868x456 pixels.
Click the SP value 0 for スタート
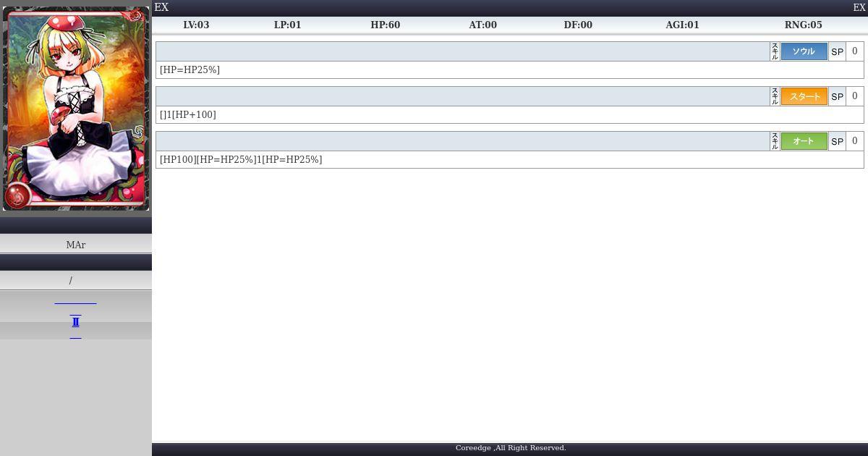855,96
